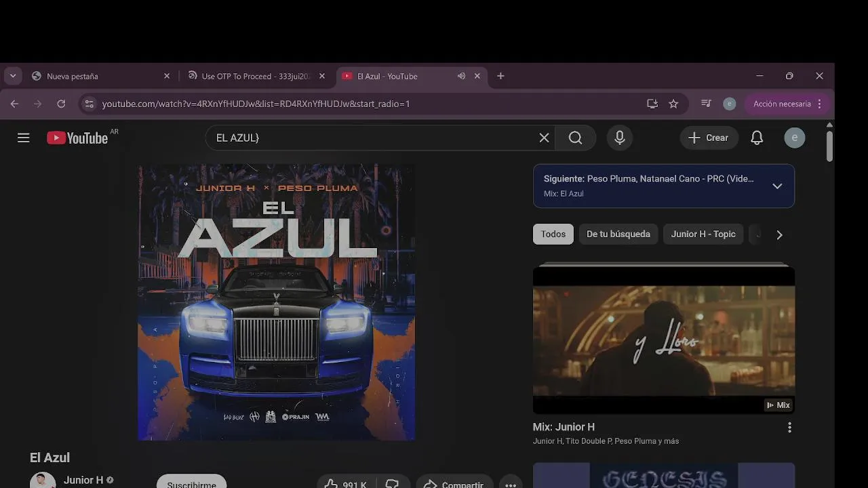Open the Chrome profile avatar

[x=730, y=104]
